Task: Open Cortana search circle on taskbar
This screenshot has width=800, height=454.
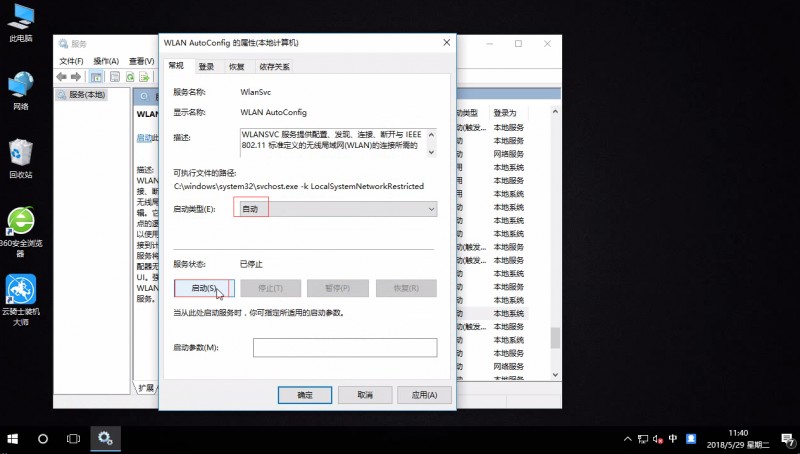Action: click(x=43, y=439)
